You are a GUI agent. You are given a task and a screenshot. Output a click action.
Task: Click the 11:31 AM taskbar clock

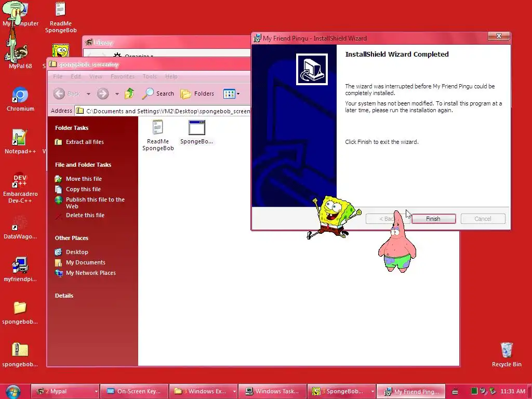click(x=513, y=392)
